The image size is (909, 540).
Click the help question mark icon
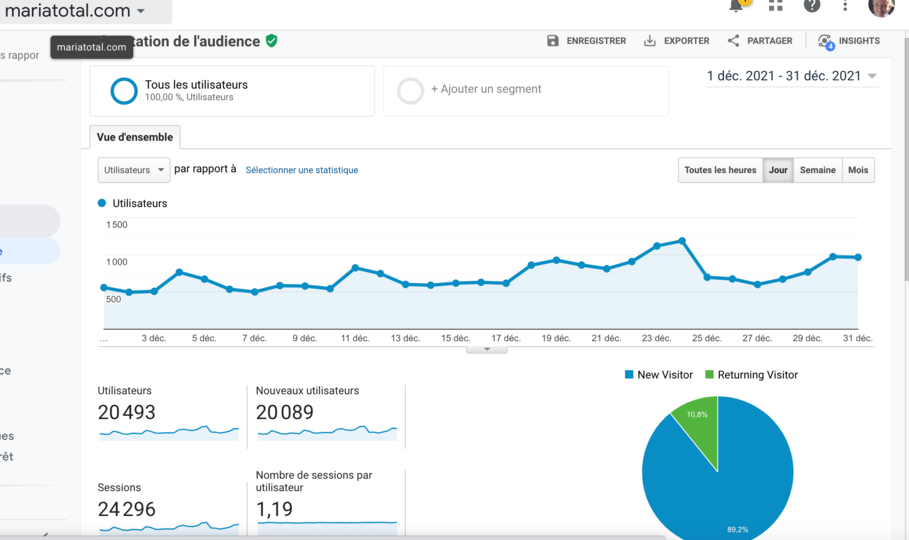coord(811,5)
